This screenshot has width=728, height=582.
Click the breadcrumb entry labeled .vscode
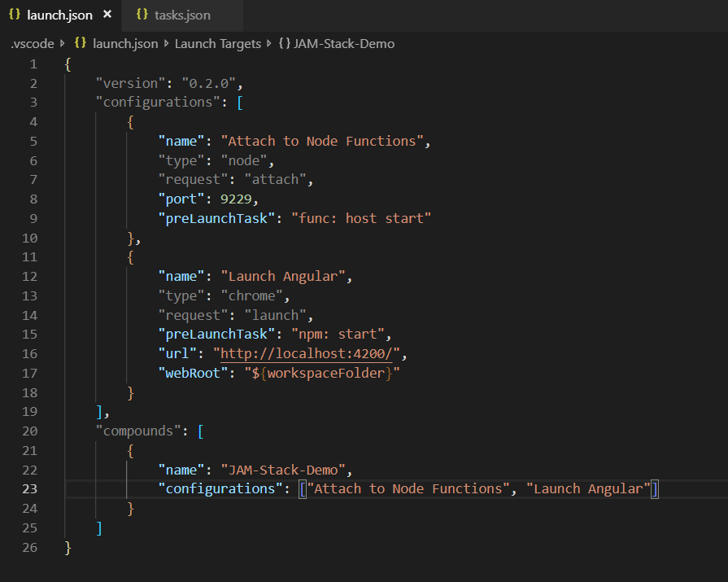coord(31,43)
